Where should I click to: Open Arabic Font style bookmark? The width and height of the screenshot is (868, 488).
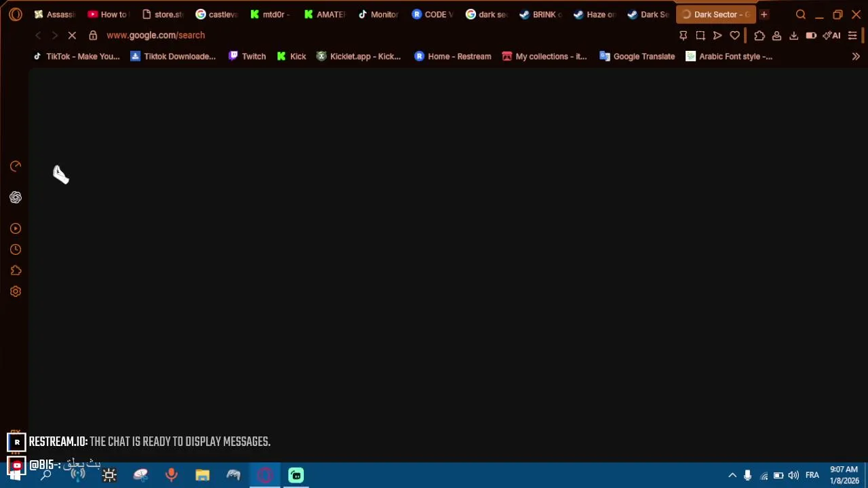(x=729, y=56)
